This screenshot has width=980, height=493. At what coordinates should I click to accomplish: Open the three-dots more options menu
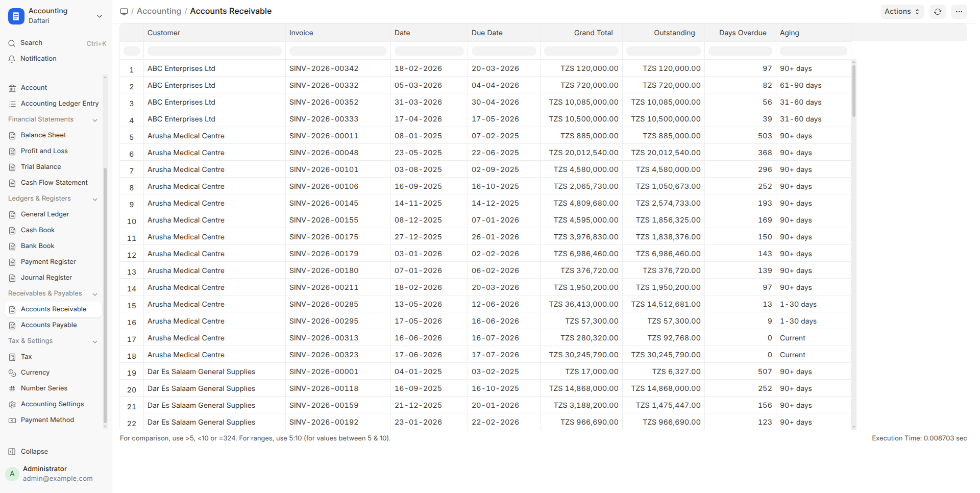pos(959,12)
